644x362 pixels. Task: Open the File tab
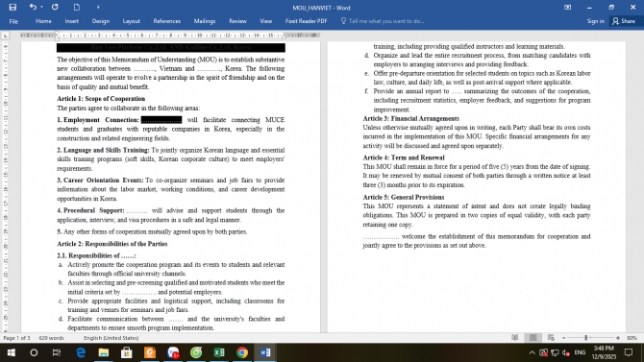(x=13, y=21)
